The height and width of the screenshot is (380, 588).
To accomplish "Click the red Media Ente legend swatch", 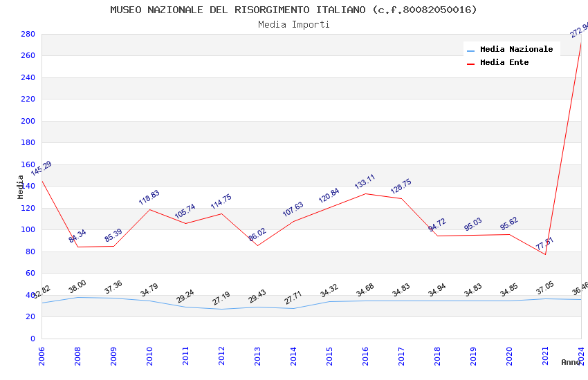I will (470, 64).
